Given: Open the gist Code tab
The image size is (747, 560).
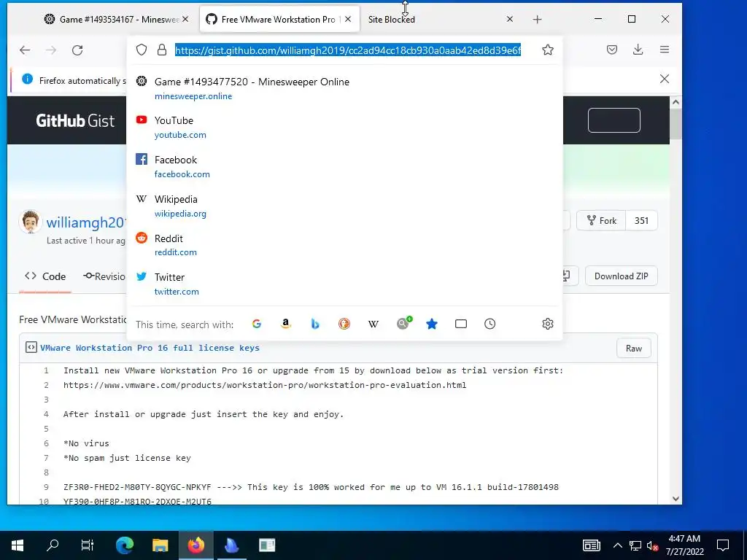Looking at the screenshot, I should pos(45,276).
